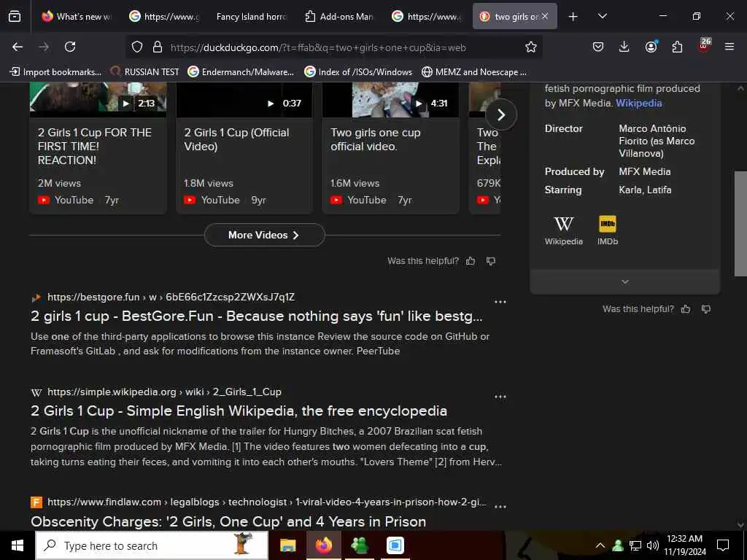Open green people app in taskbar

click(x=360, y=545)
